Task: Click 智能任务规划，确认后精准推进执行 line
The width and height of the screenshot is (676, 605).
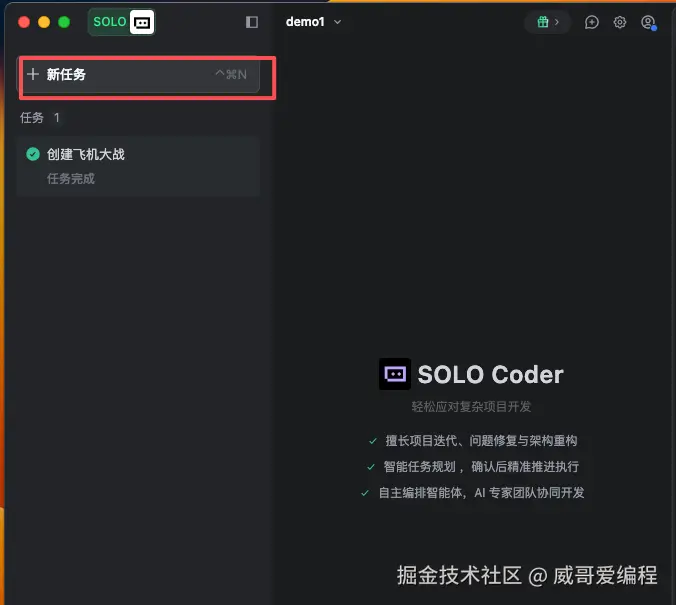Action: point(481,466)
